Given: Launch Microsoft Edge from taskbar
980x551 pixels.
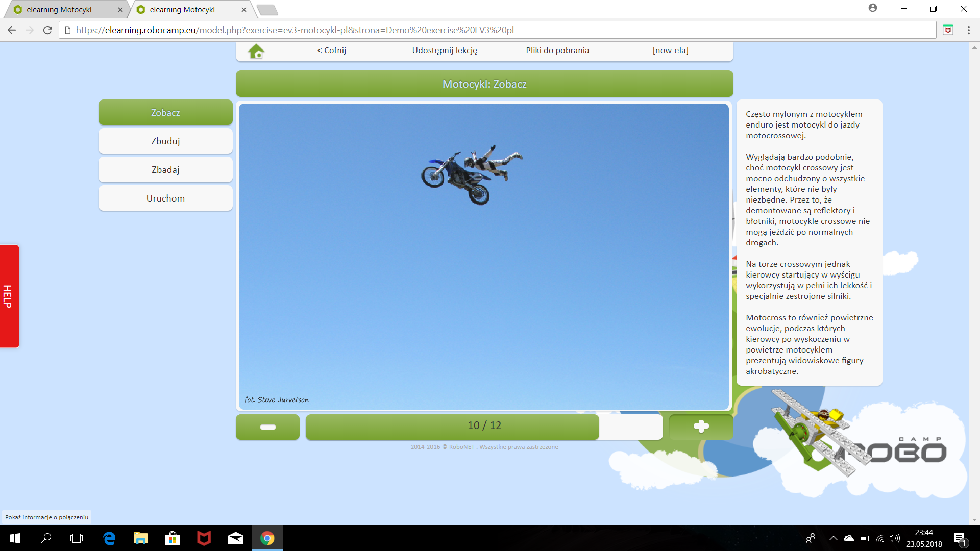Looking at the screenshot, I should pos(109,538).
